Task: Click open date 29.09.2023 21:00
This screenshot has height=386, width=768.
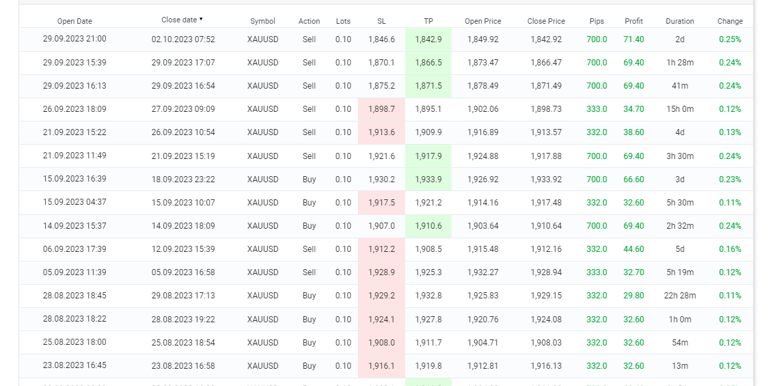Action: [x=74, y=39]
